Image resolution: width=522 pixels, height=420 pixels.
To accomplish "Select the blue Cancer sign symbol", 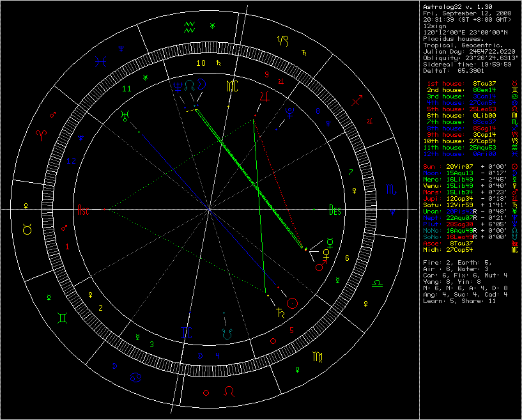I will pyautogui.click(x=136, y=376).
